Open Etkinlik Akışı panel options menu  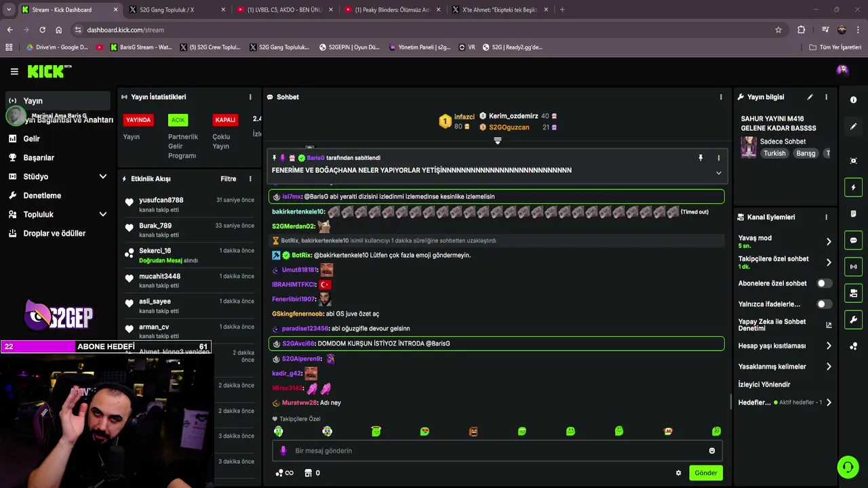point(250,179)
